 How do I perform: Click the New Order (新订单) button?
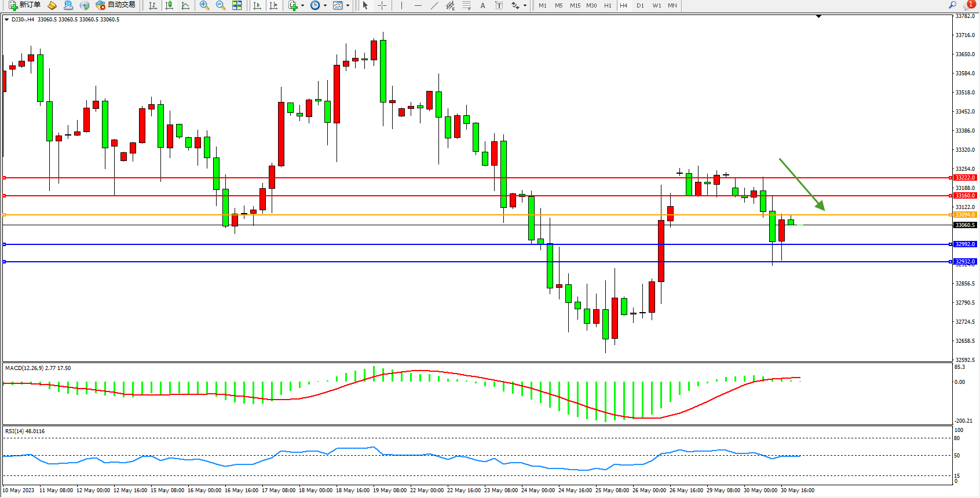click(x=24, y=5)
